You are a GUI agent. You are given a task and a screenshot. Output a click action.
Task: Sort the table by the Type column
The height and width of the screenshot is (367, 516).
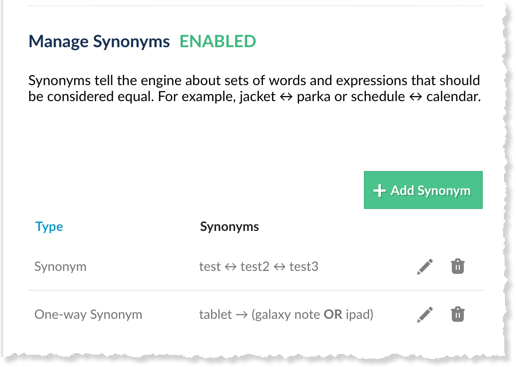(49, 227)
